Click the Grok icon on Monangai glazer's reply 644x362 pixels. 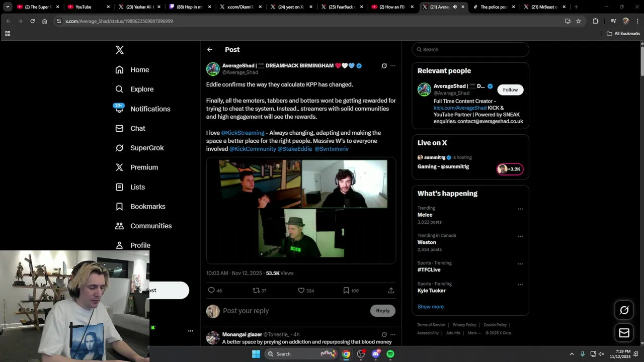(384, 334)
